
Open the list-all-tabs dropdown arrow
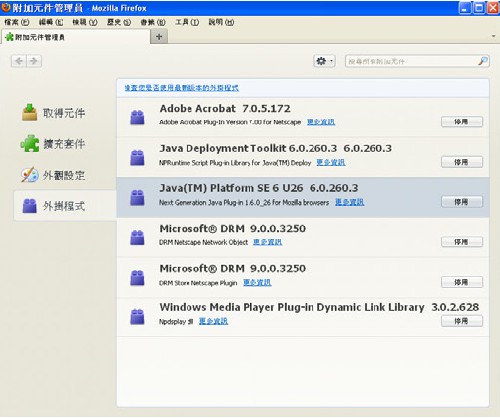[x=493, y=36]
